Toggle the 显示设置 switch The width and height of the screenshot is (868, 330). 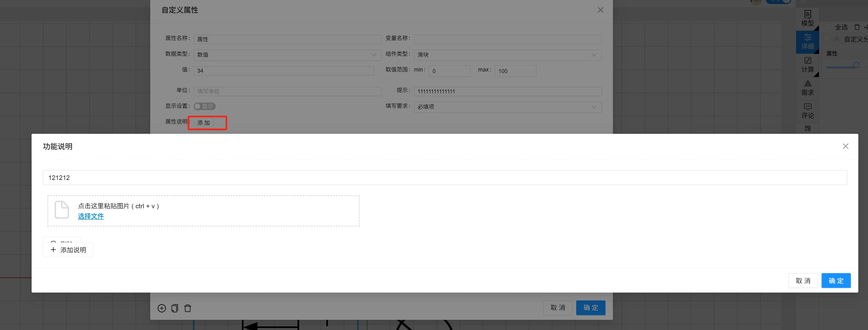[204, 106]
